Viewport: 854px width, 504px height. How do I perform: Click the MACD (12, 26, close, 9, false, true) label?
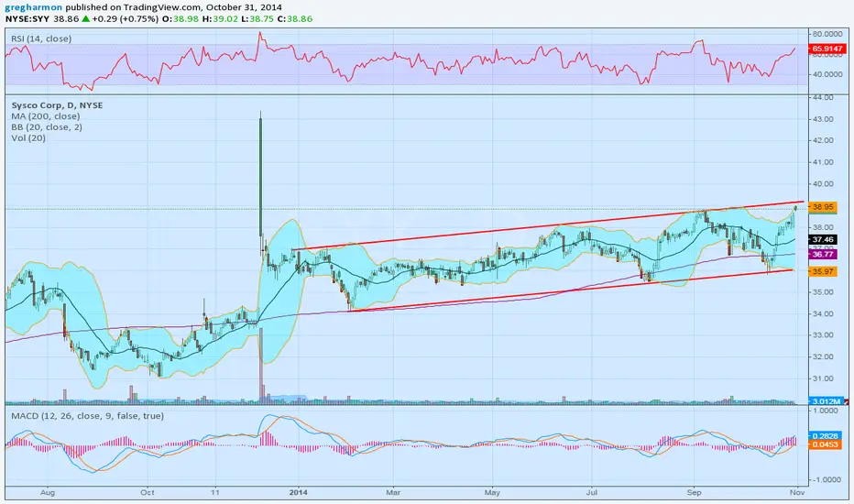(87, 416)
